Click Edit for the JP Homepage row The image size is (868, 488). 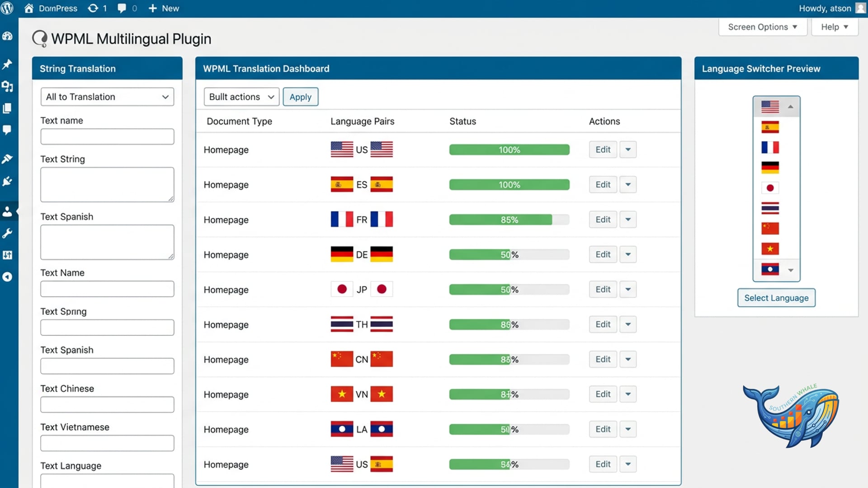click(x=603, y=289)
